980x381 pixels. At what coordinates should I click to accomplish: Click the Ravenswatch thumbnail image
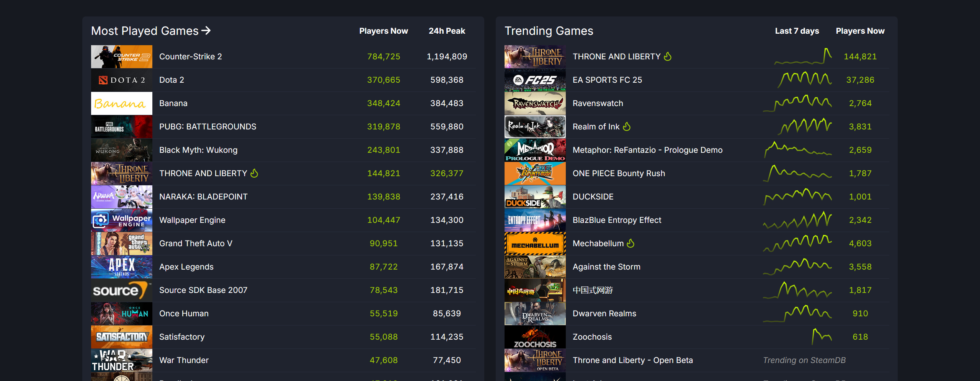(x=535, y=103)
